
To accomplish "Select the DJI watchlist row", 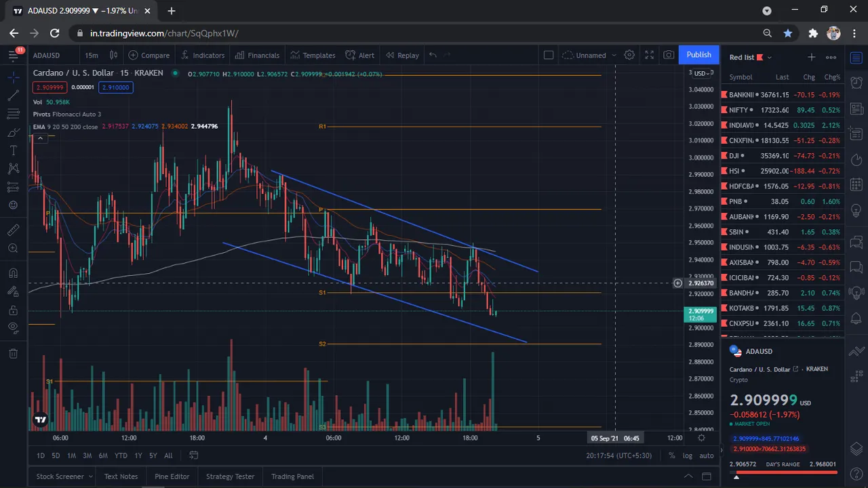I will (783, 156).
